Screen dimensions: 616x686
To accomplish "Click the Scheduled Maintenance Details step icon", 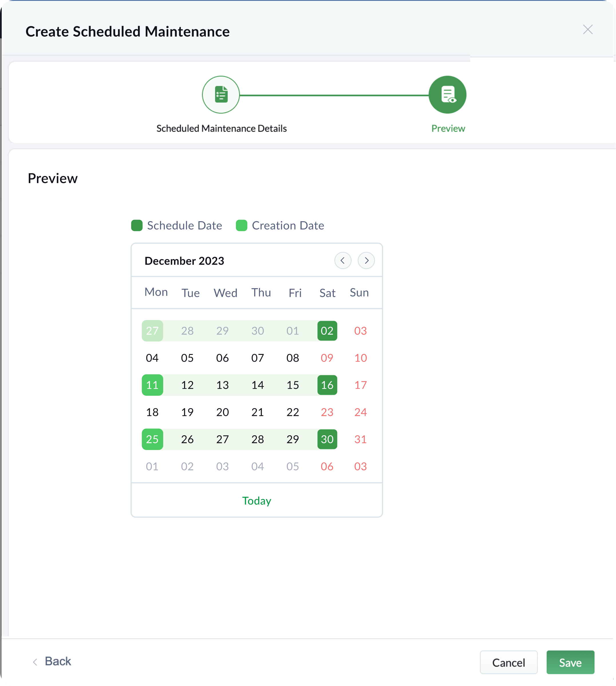I will (221, 94).
